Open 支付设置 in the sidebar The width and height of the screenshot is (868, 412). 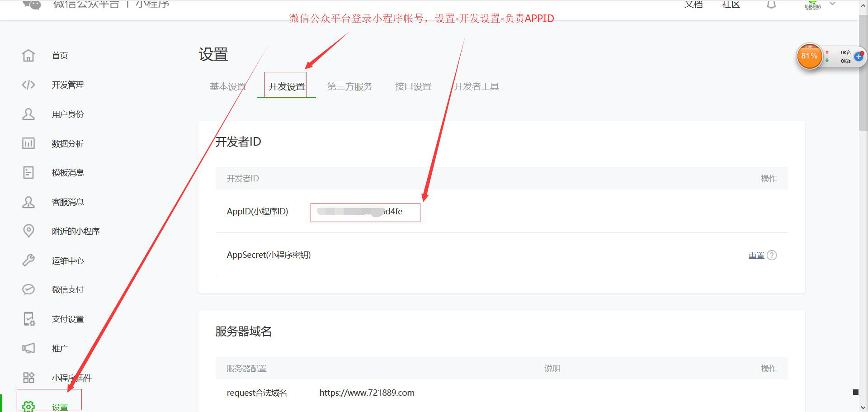click(x=68, y=319)
